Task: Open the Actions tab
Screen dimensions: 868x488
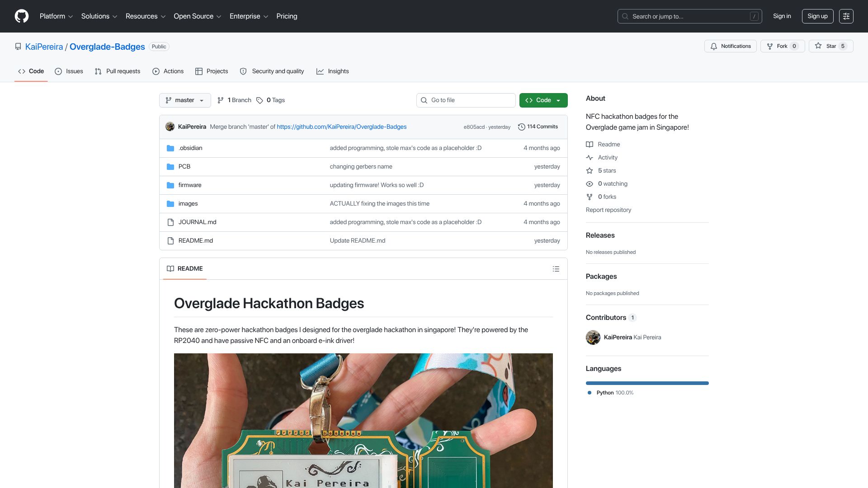Action: tap(168, 71)
